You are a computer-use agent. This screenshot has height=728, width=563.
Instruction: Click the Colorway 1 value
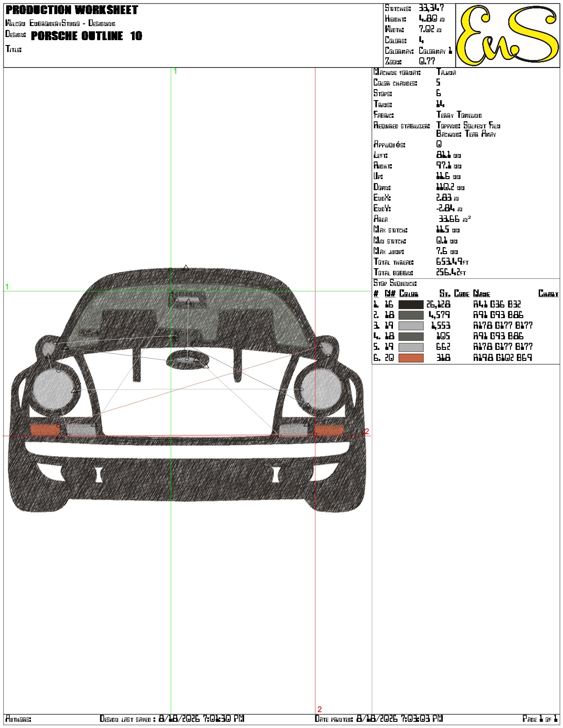click(435, 51)
